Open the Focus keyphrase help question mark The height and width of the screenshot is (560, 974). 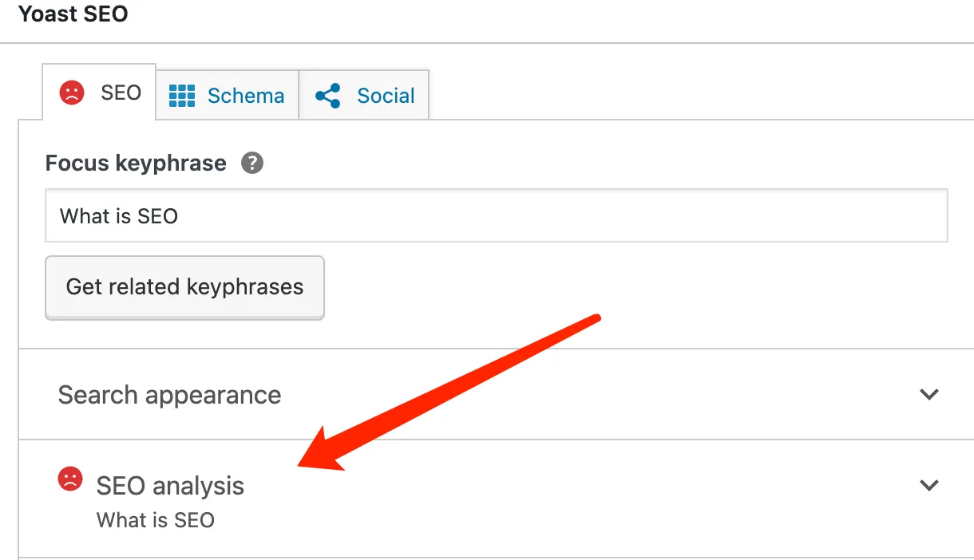click(252, 164)
